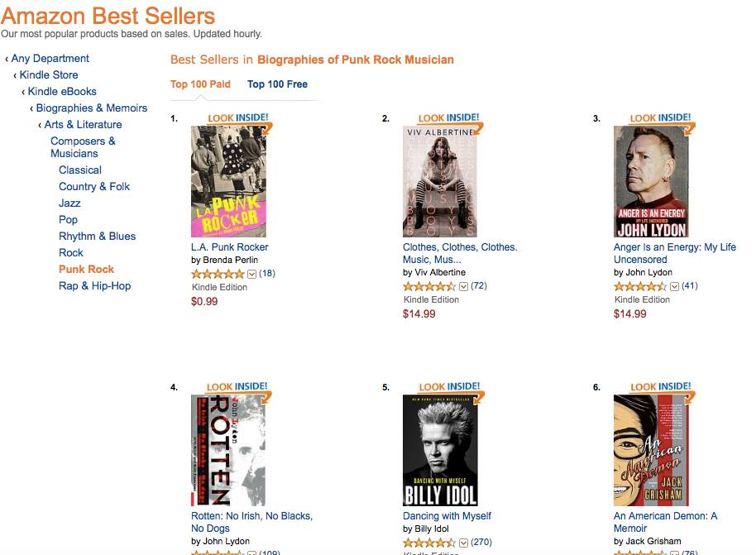
Task: Click the Look Inside badge on Dancing with Myself
Action: pyautogui.click(x=449, y=387)
